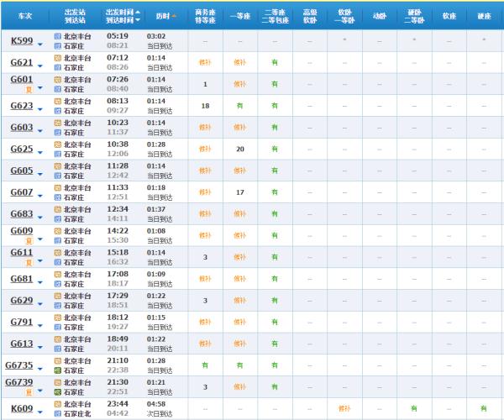Click business seat count 1 for G601

205,84
